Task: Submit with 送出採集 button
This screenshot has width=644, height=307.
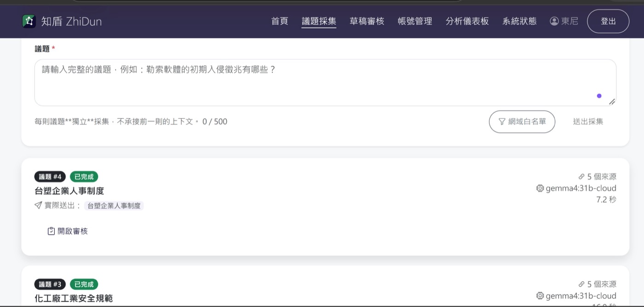Action: coord(588,122)
